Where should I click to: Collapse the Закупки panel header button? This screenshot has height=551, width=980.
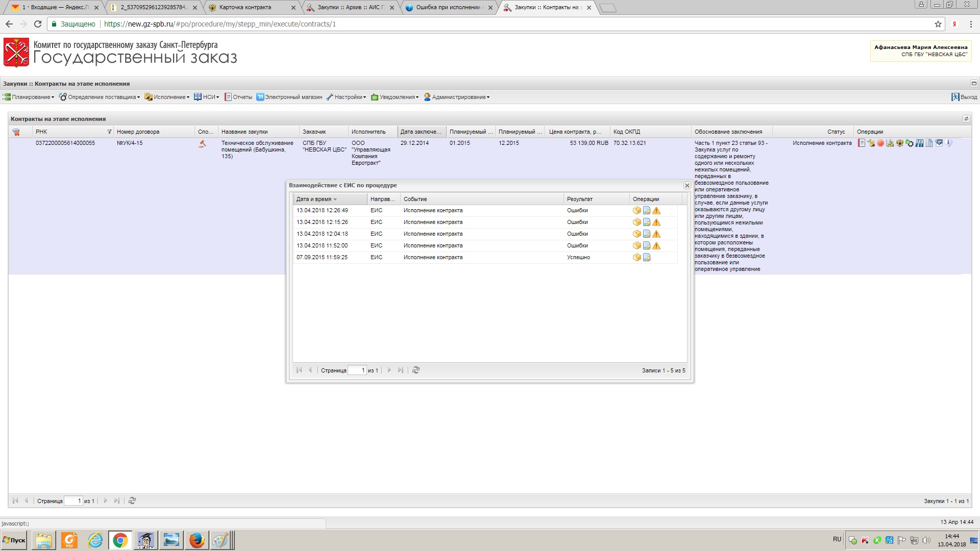[x=973, y=84]
